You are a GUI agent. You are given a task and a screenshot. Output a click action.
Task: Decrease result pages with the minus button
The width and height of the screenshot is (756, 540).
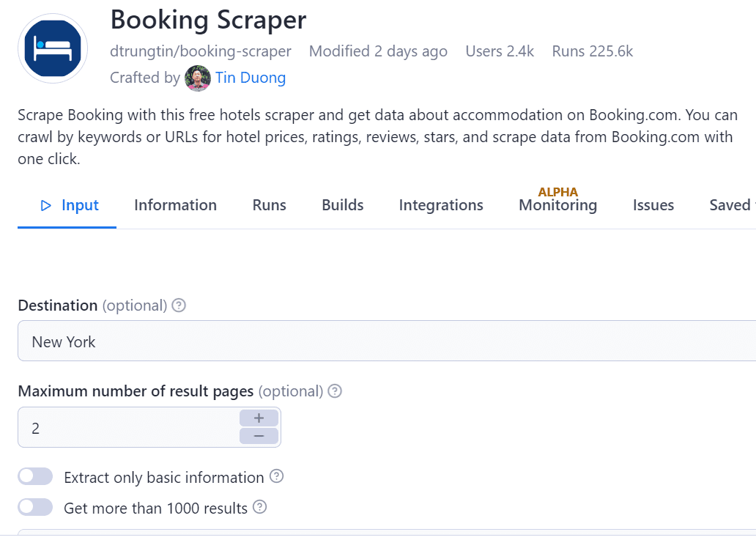(259, 436)
